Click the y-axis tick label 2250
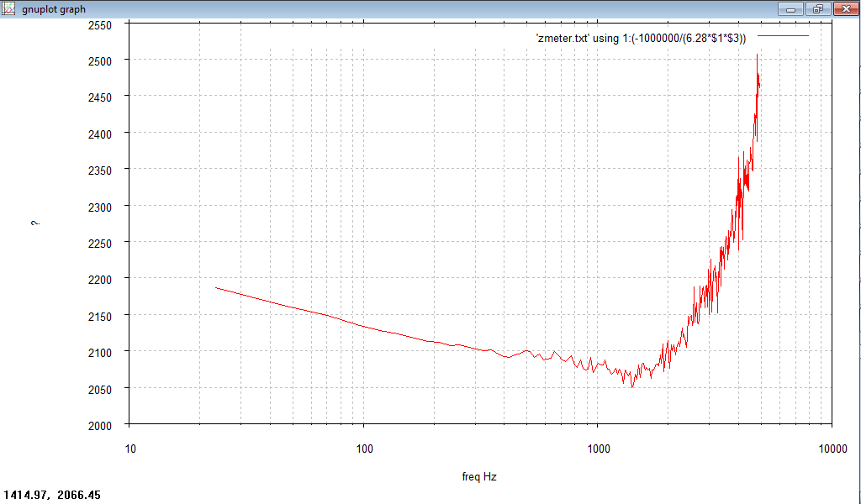Image resolution: width=861 pixels, height=504 pixels. (100, 244)
